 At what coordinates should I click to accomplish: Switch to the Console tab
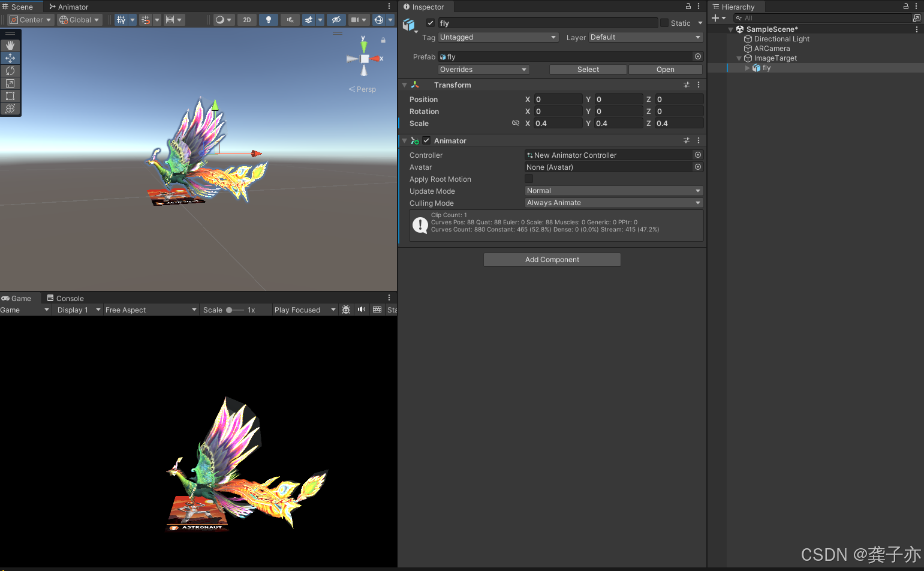(x=65, y=298)
